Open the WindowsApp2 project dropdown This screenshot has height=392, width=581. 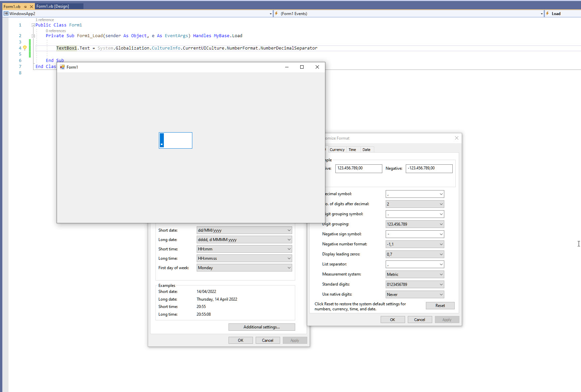point(271,14)
